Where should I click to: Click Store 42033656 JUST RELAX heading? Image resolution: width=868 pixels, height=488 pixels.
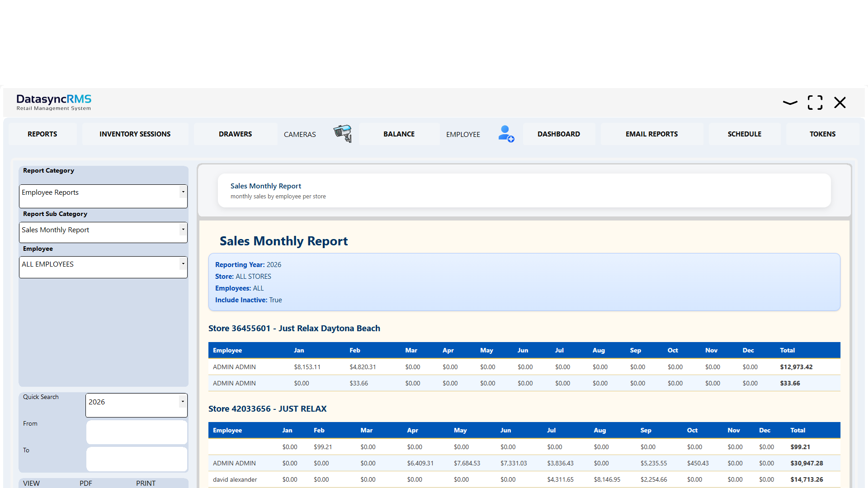pyautogui.click(x=268, y=409)
